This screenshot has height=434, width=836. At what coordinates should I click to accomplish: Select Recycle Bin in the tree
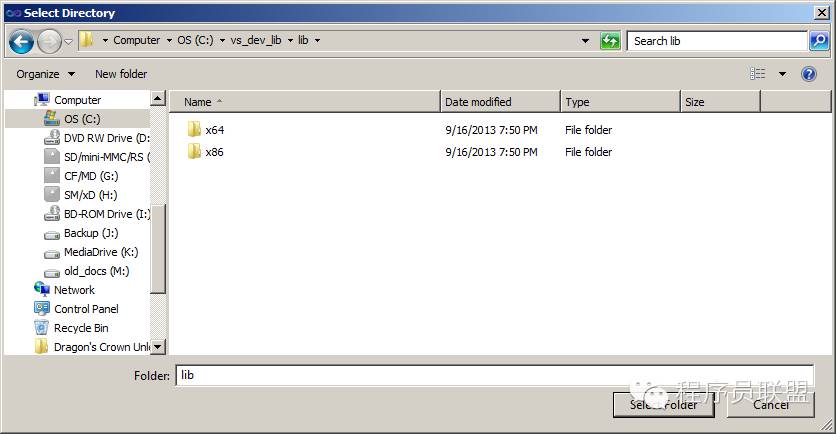click(81, 328)
